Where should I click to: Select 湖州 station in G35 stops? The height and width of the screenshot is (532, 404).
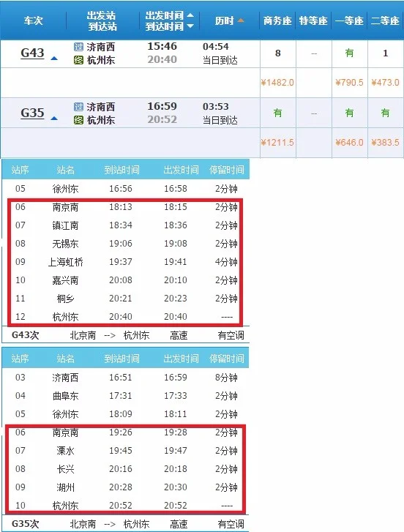point(65,487)
